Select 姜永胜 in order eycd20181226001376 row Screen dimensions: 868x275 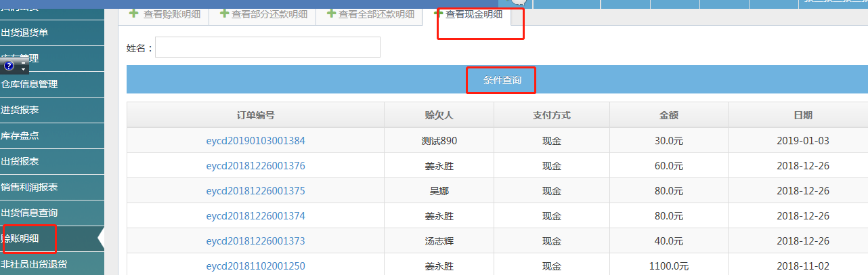tap(439, 166)
